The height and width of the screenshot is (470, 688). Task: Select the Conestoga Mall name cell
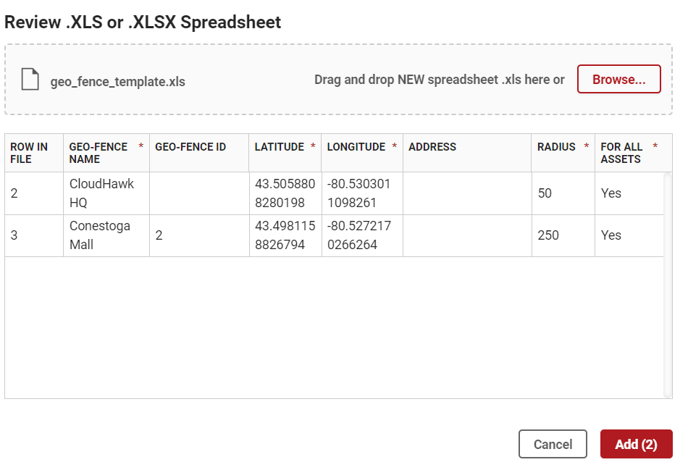coord(99,235)
